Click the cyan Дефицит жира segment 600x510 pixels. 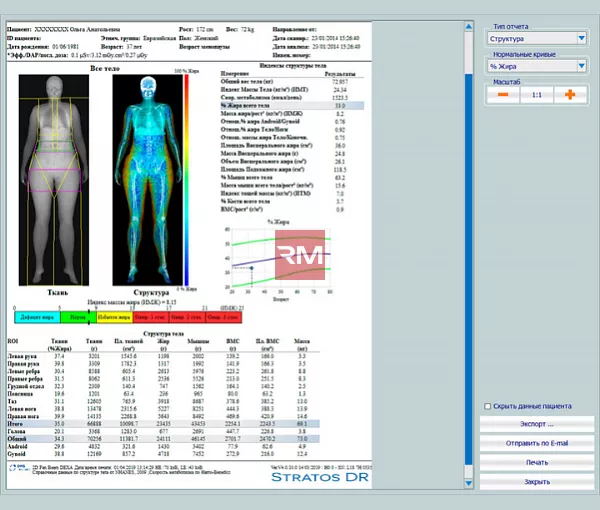38,317
